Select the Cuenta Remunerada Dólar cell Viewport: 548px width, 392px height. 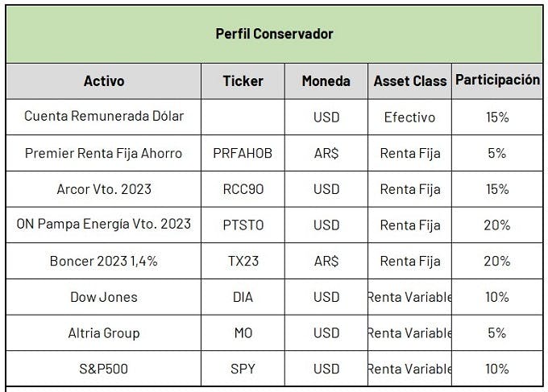104,117
